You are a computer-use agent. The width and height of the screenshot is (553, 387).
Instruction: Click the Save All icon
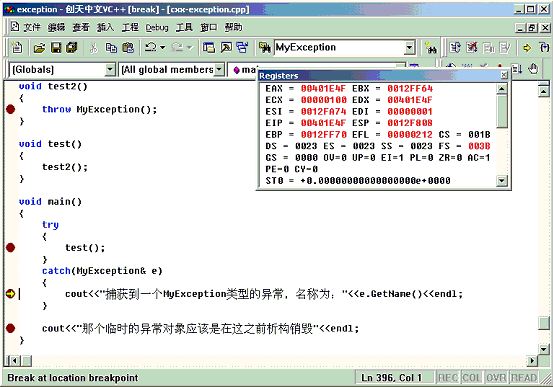(72, 47)
